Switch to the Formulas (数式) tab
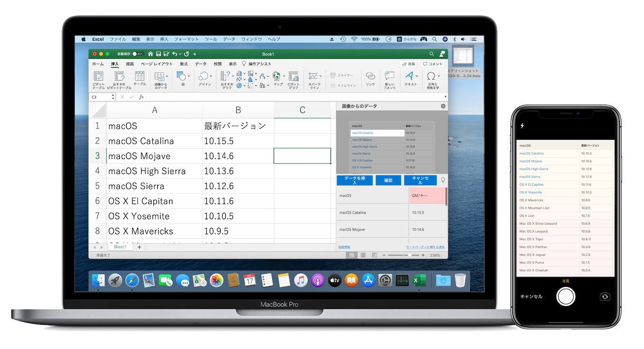Viewport: 644px width, 349px height. [184, 64]
